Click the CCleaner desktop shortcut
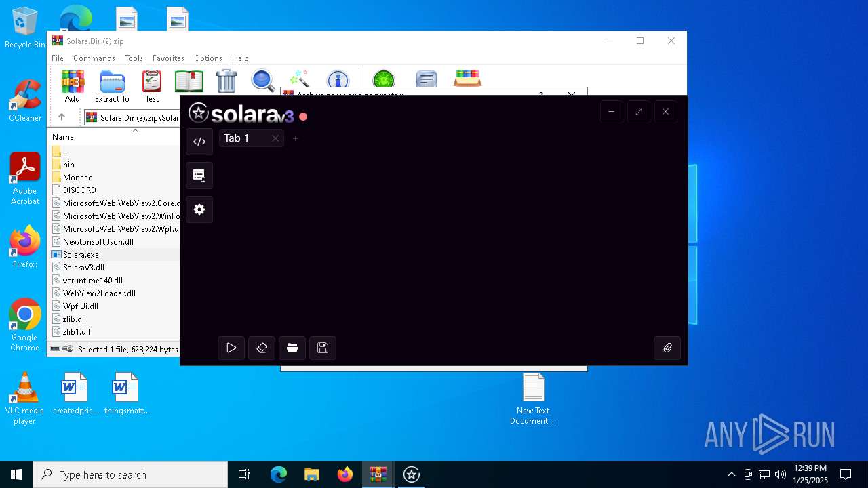 click(x=24, y=101)
